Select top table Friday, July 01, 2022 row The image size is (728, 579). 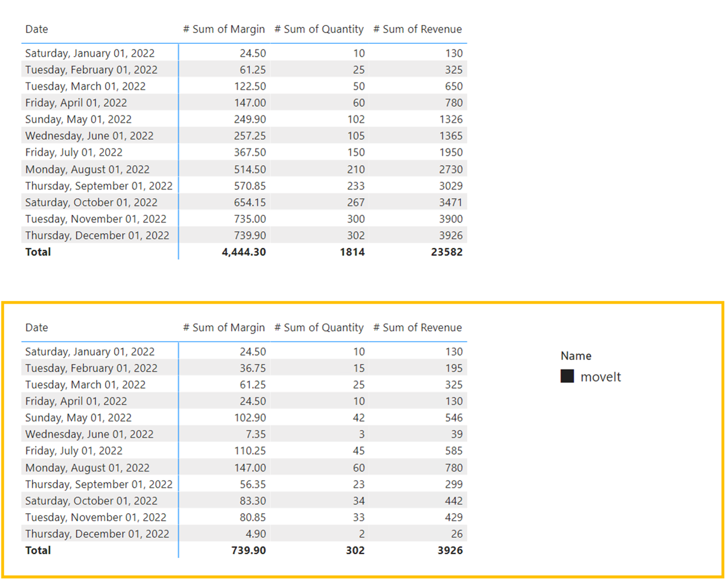point(244,152)
